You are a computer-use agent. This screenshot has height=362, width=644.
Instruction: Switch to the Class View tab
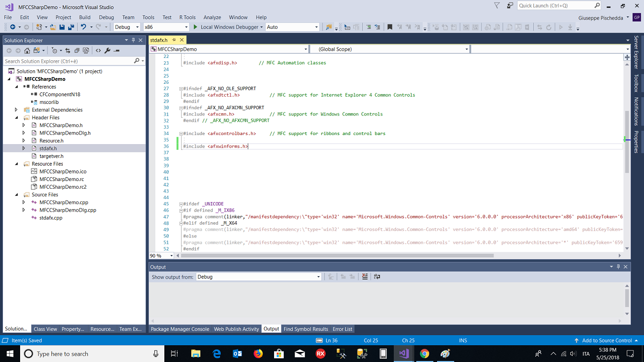(46, 329)
